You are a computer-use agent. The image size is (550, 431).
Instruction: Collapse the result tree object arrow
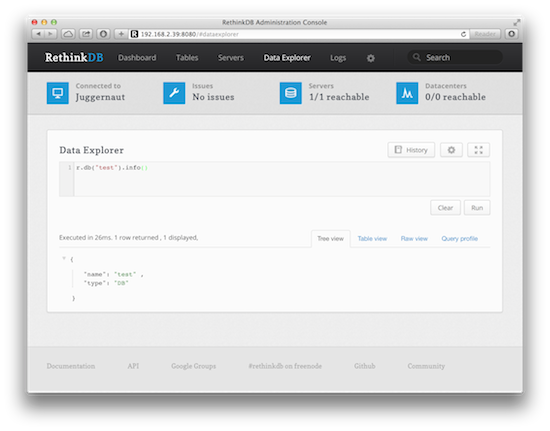tap(64, 258)
